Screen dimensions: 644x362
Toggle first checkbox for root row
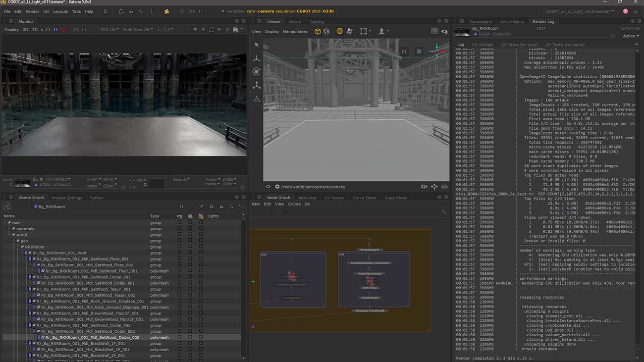tap(179, 223)
